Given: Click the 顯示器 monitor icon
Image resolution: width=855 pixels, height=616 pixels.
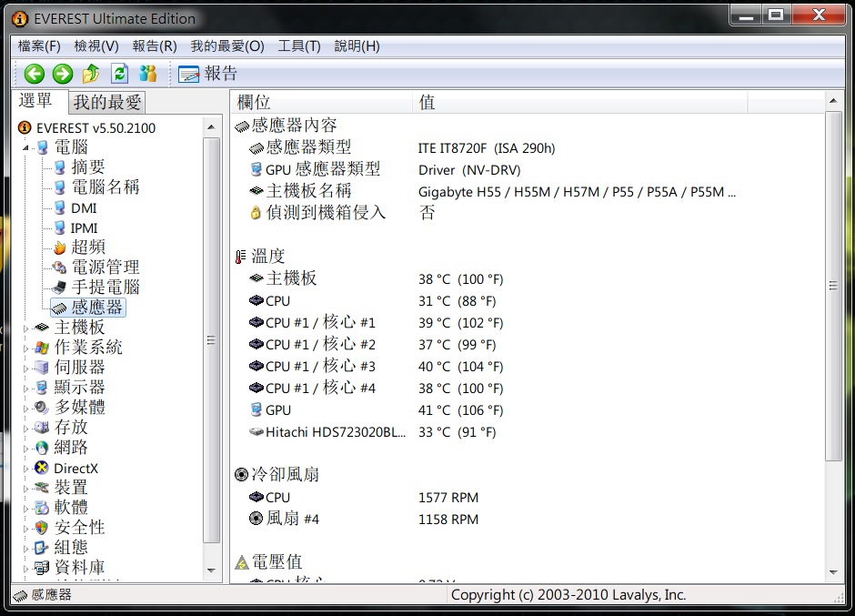Looking at the screenshot, I should (x=42, y=388).
